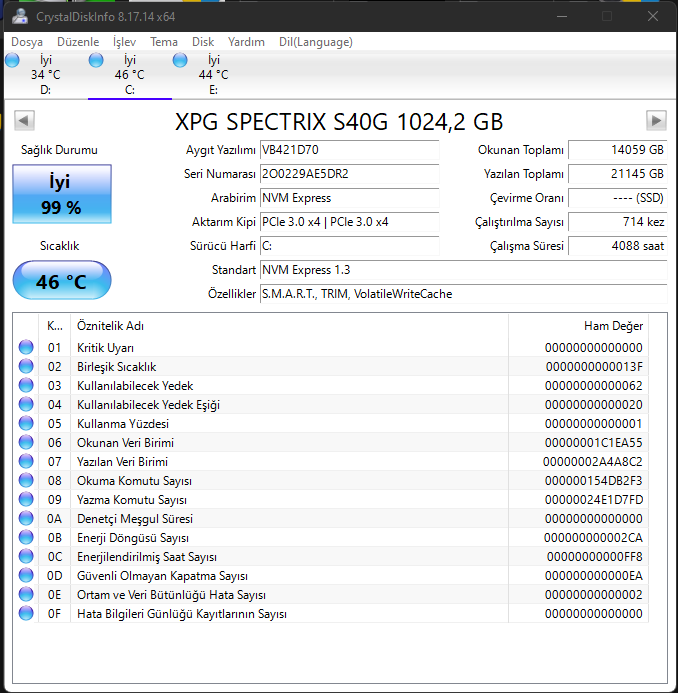678x693 pixels.
Task: Select Kritik Uyarı attribute name
Action: [x=105, y=348]
